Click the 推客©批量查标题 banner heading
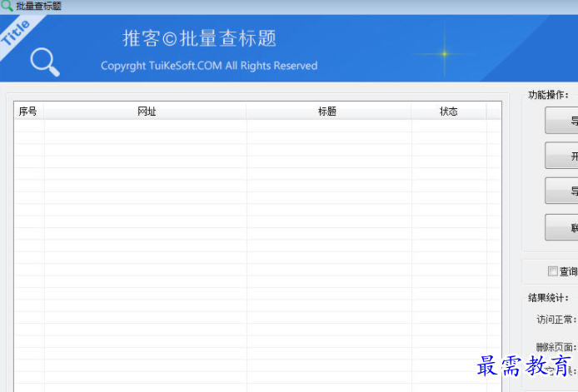Image resolution: width=578 pixels, height=392 pixels. (x=199, y=38)
